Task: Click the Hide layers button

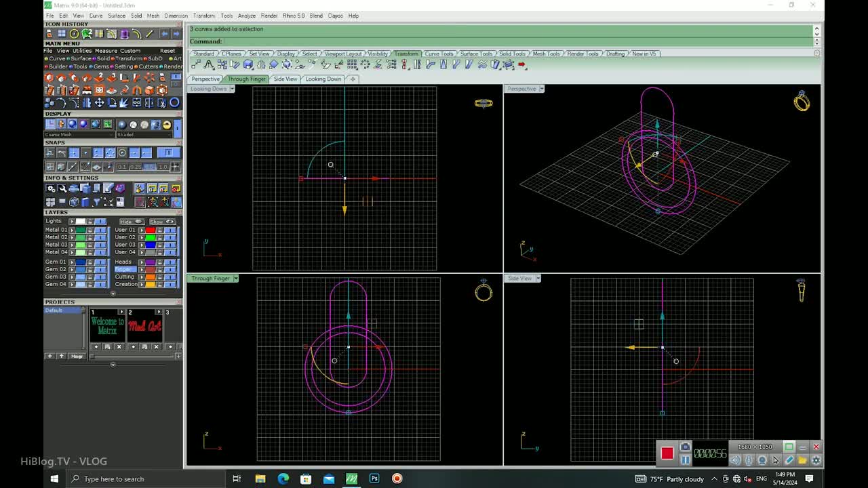Action: click(x=132, y=222)
